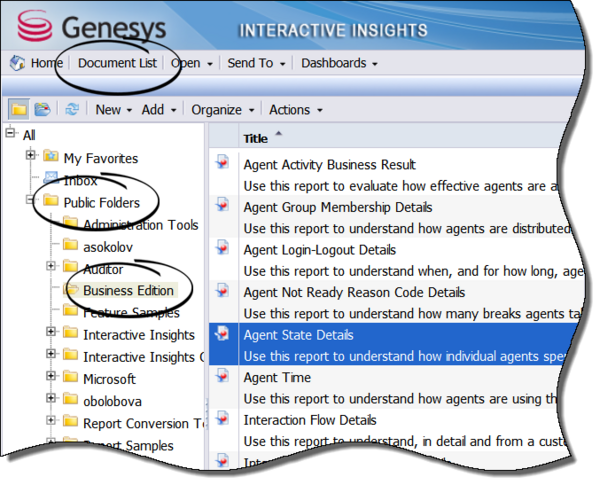Screen dimensions: 600x485
Task: Toggle the folder view icon in toolbar
Action: point(19,109)
